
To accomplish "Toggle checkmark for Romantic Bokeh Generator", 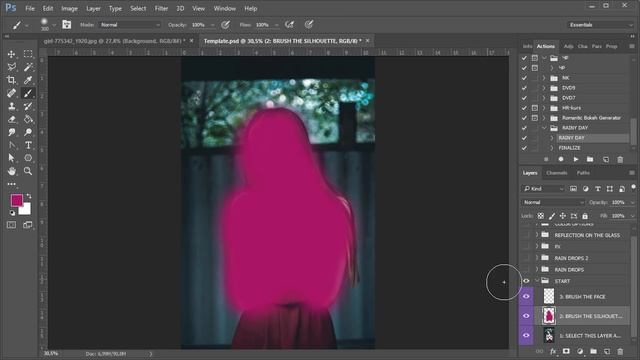I will (x=524, y=118).
